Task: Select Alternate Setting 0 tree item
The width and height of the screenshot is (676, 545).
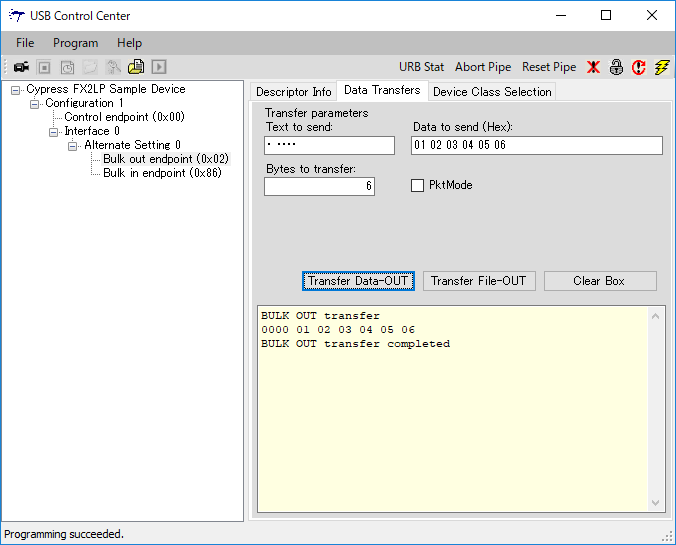Action: coord(132,145)
